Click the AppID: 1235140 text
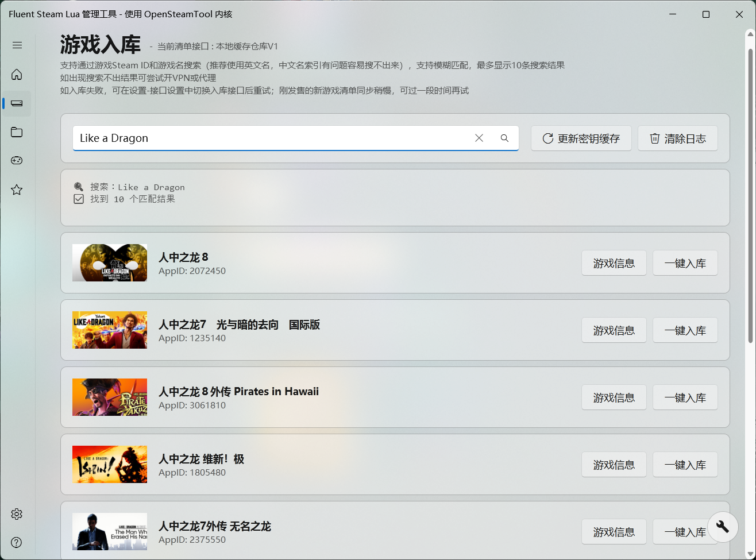The height and width of the screenshot is (560, 756). (x=192, y=338)
